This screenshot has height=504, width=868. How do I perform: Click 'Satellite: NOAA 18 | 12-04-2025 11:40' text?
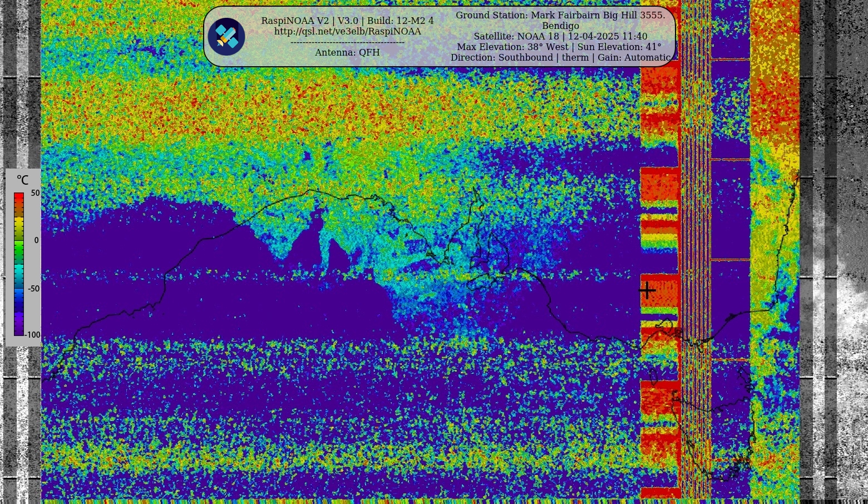[x=560, y=36]
